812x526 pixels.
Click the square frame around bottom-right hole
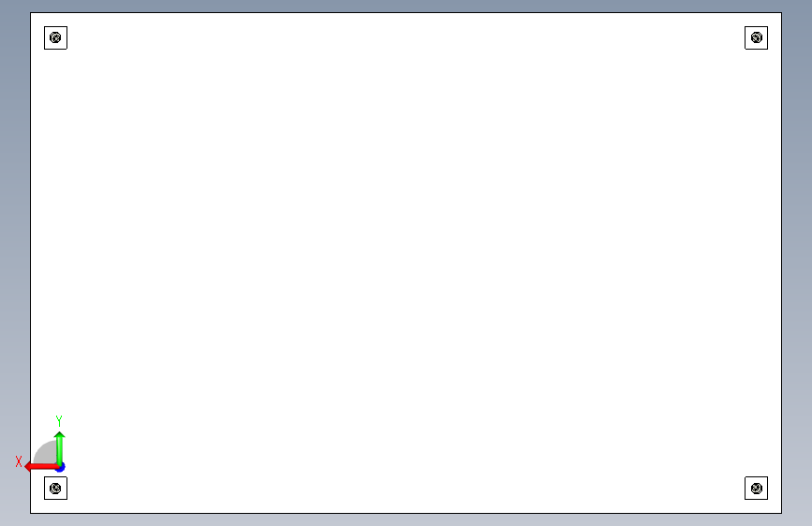pyautogui.click(x=757, y=478)
